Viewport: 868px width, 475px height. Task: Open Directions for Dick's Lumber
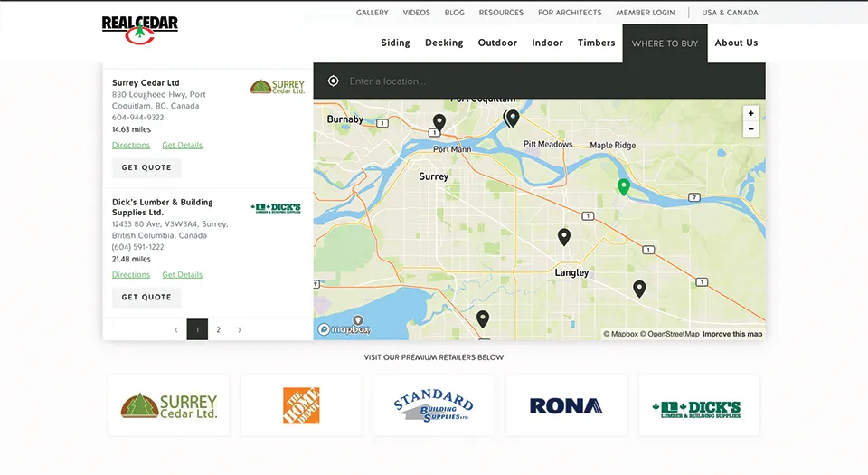(131, 275)
